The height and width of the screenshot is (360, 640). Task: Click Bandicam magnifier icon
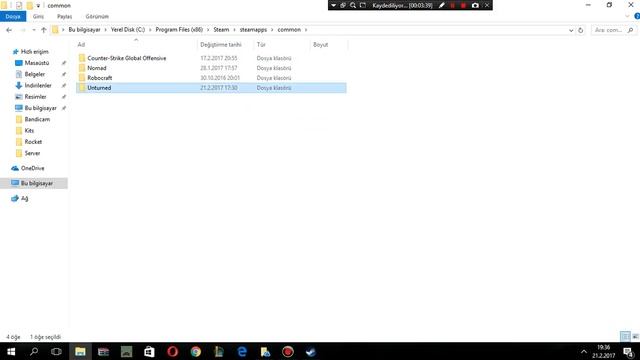tap(353, 5)
